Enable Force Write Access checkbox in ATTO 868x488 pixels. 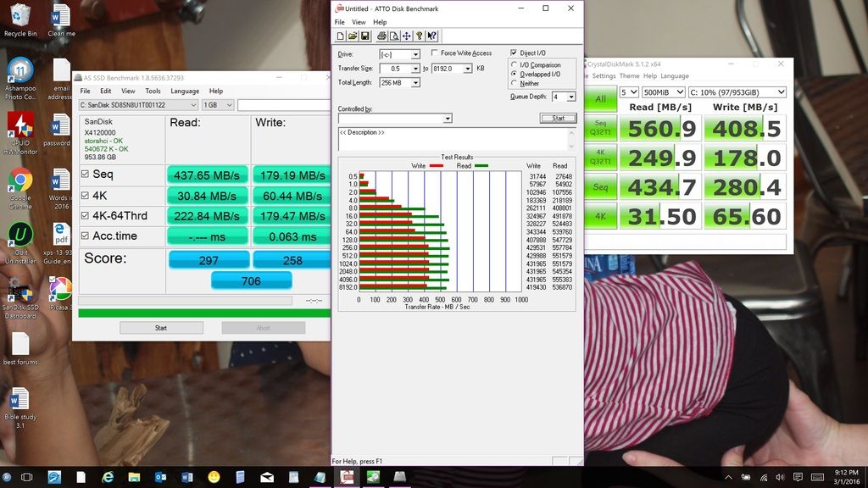pyautogui.click(x=435, y=53)
